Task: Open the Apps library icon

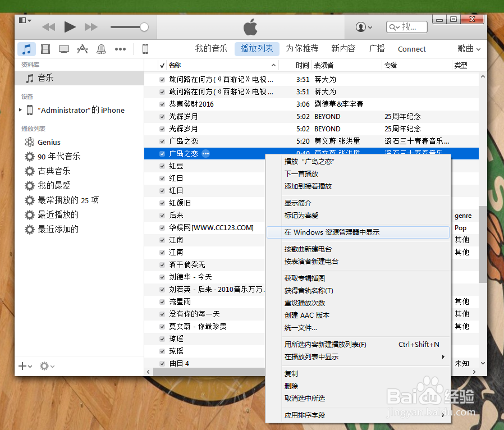Action: point(83,49)
